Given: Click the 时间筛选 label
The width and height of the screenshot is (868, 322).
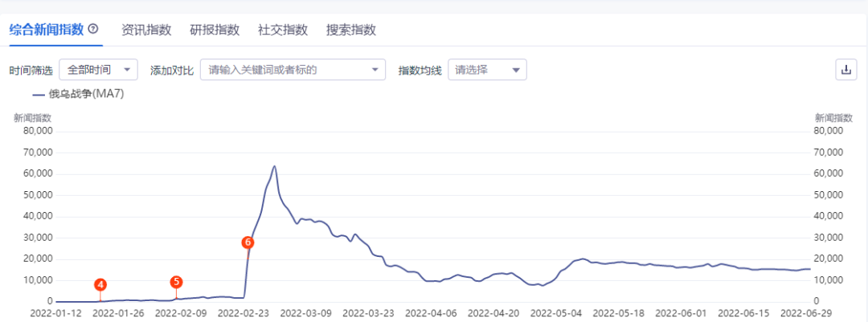Looking at the screenshot, I should [31, 71].
